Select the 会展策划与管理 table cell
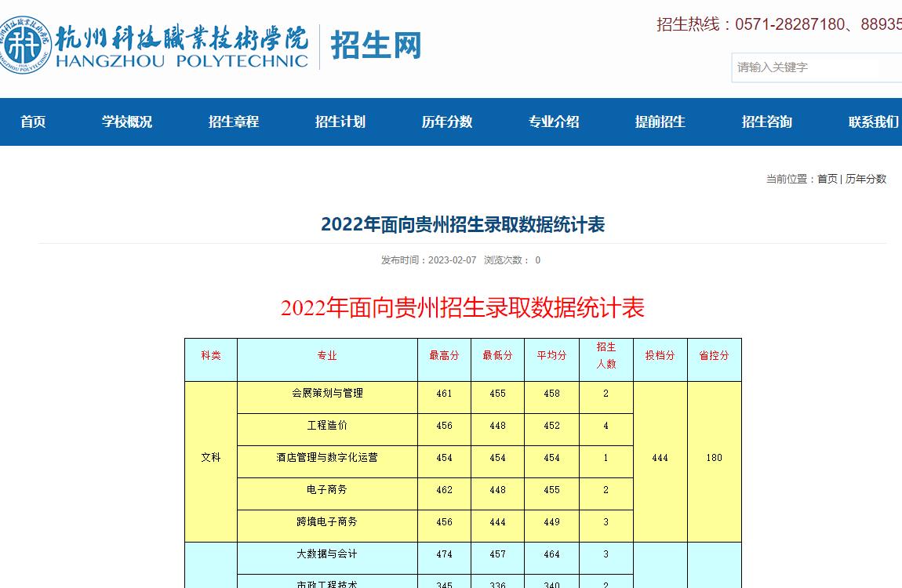Viewport: 902px width, 588px height. pyautogui.click(x=327, y=393)
